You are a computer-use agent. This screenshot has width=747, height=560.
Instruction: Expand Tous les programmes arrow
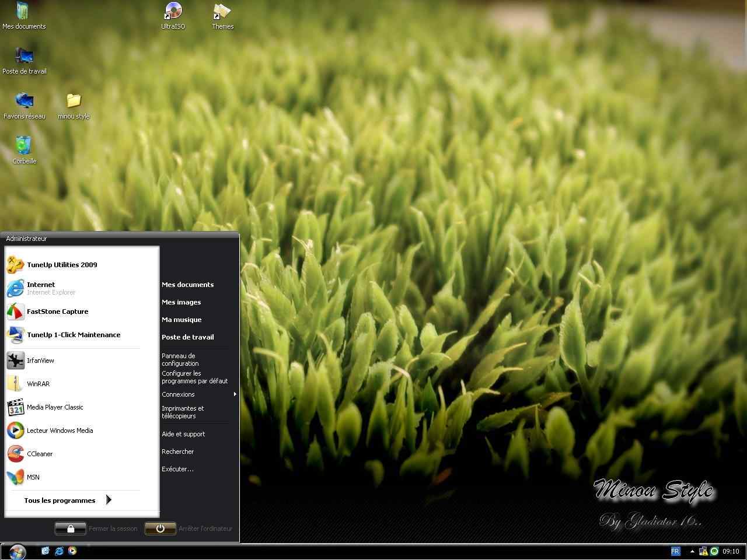point(109,500)
